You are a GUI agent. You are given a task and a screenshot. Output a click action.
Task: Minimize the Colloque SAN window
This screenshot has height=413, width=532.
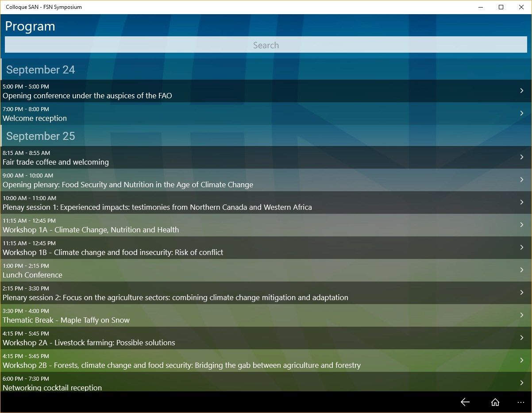click(x=481, y=7)
